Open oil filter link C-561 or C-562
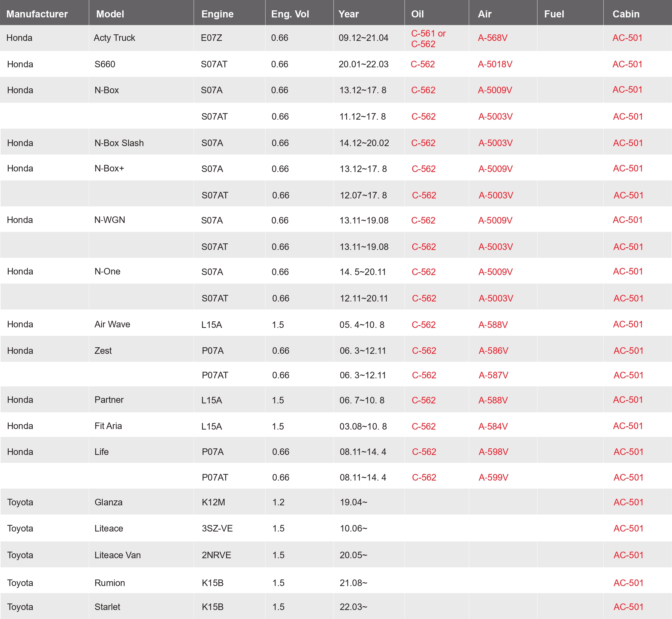 click(428, 38)
